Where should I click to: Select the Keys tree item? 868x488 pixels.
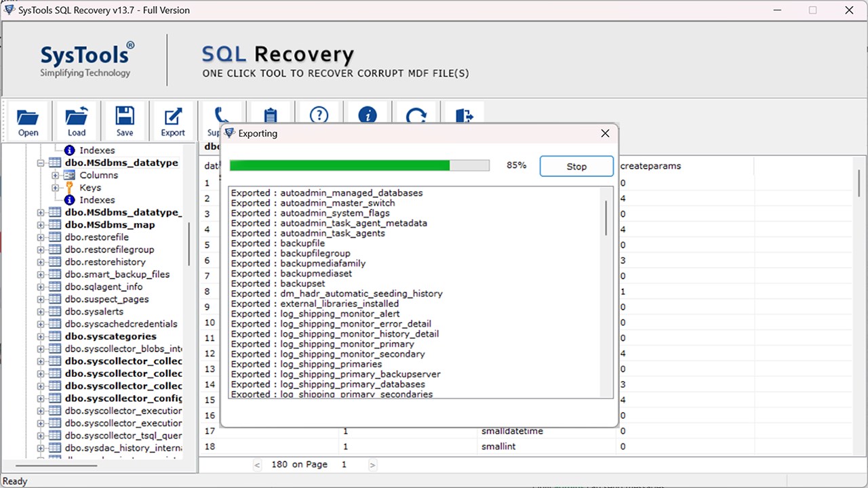point(90,188)
